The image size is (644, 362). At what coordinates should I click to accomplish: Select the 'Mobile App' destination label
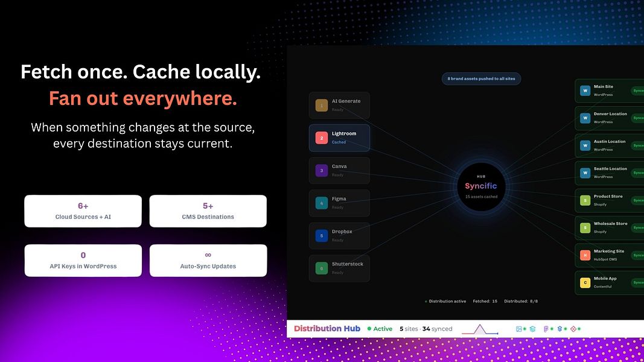[x=605, y=278]
